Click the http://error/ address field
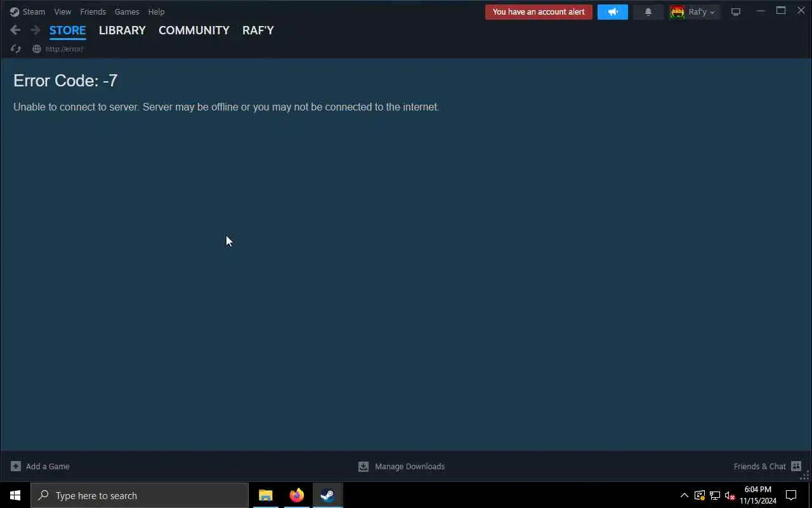Screen dimensions: 812x508 (x=64, y=49)
